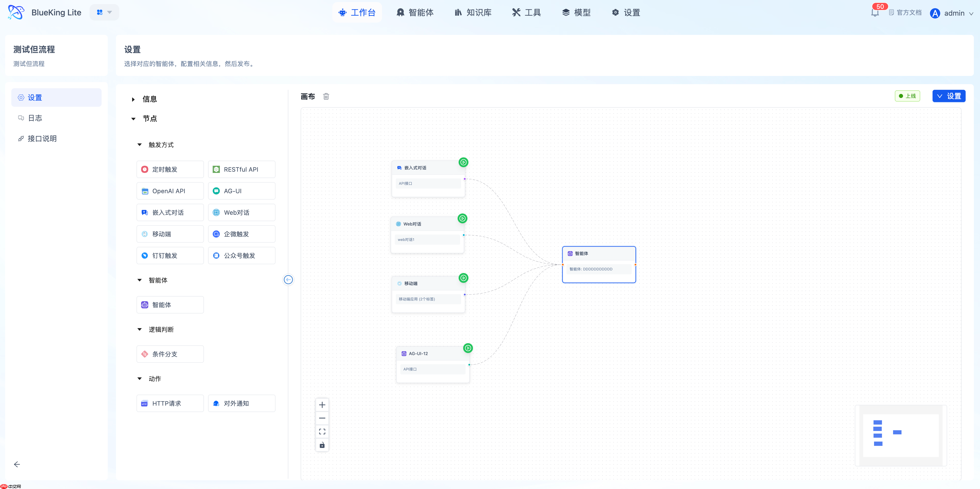Click the zoom-in control on the canvas
Viewport: 980px width, 489px height.
click(322, 405)
